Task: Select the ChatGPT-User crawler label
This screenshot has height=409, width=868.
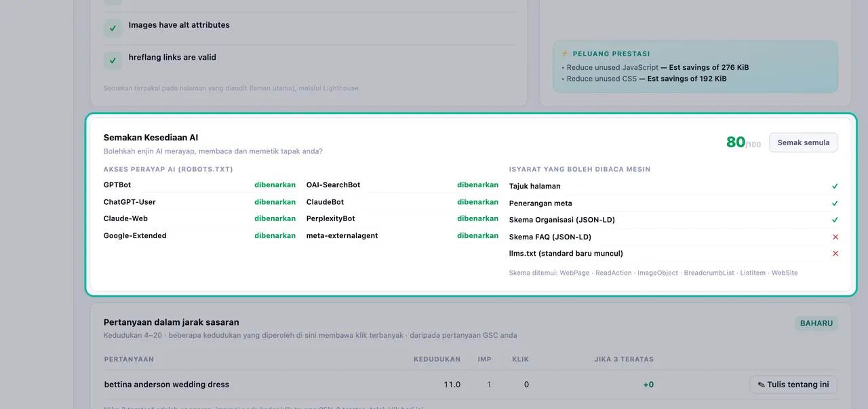Action: click(130, 202)
